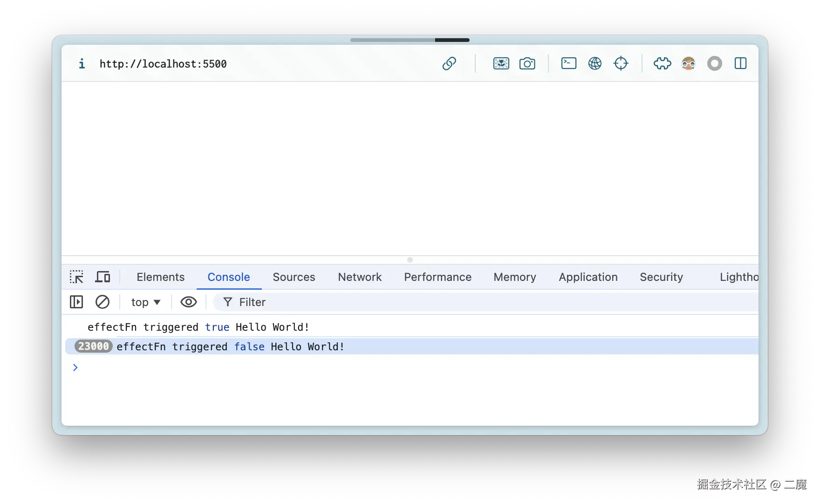Click the image preview icon beside the camera

click(x=501, y=63)
